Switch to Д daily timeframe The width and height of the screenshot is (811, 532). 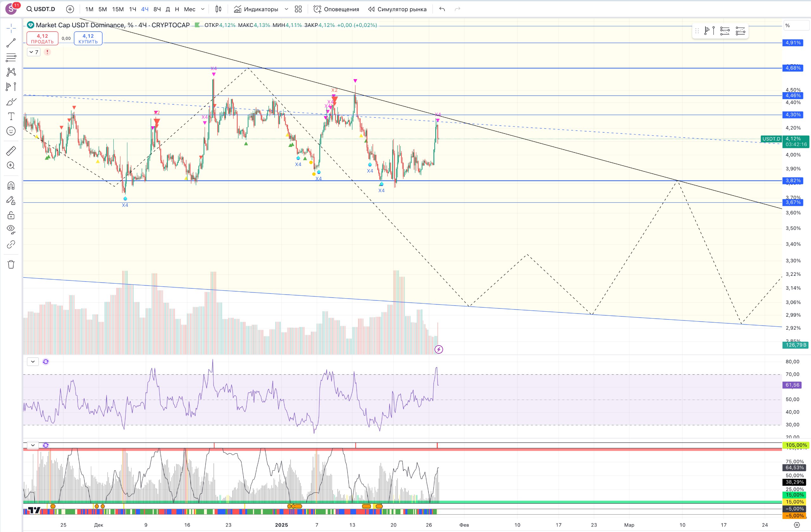point(168,9)
